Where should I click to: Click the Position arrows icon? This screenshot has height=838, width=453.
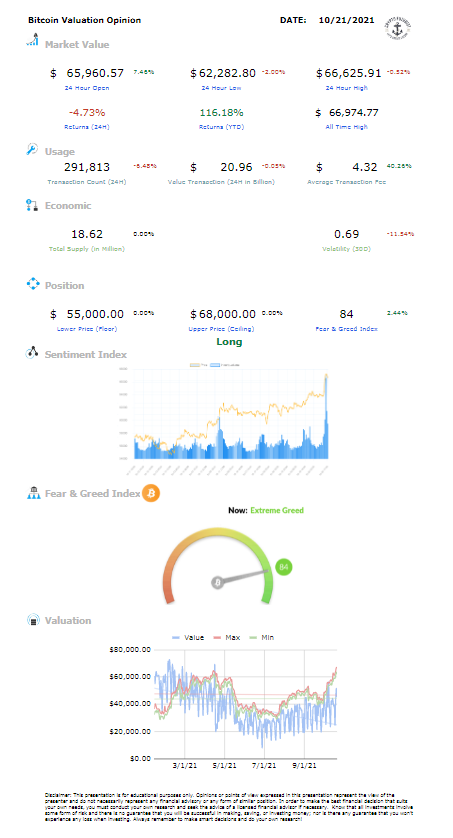coord(33,284)
